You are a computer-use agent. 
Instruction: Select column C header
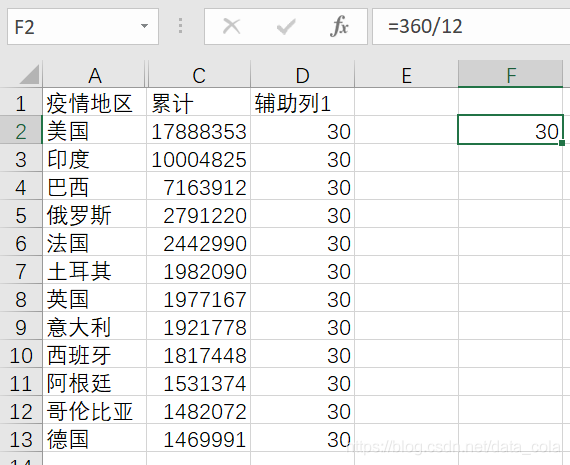coord(199,75)
